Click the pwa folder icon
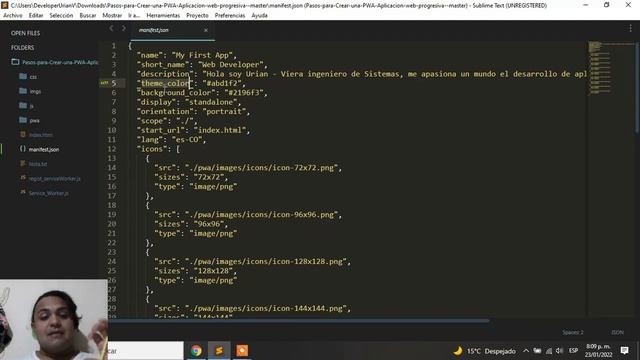Viewport: 640px width, 360px height. 23,120
